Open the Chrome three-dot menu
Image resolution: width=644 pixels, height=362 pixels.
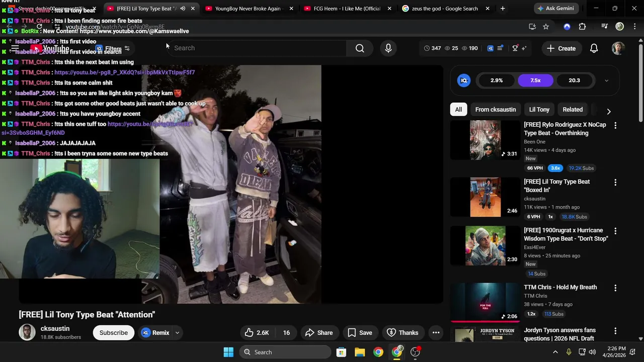[x=634, y=27]
